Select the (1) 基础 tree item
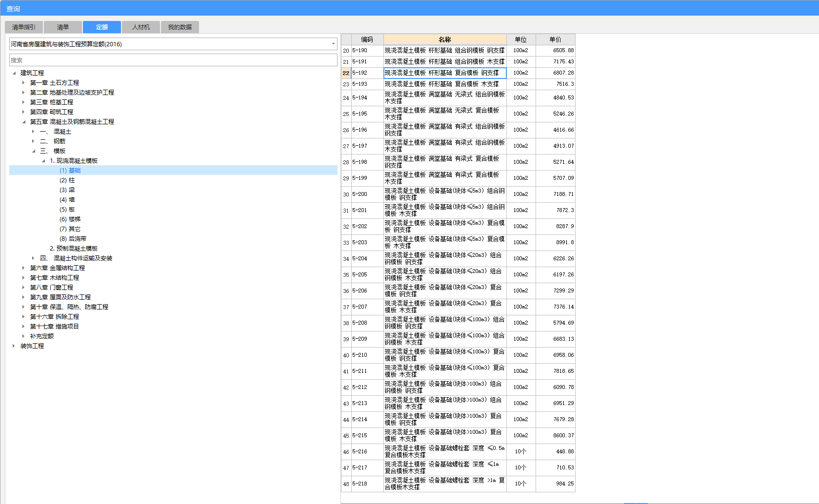This screenshot has width=819, height=504. point(70,171)
